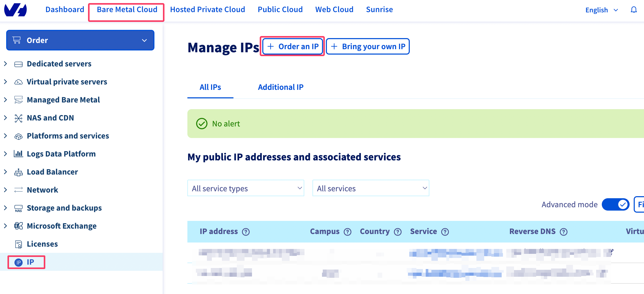Open All service types dropdown
Viewport: 644px width, 294px height.
[x=246, y=188]
